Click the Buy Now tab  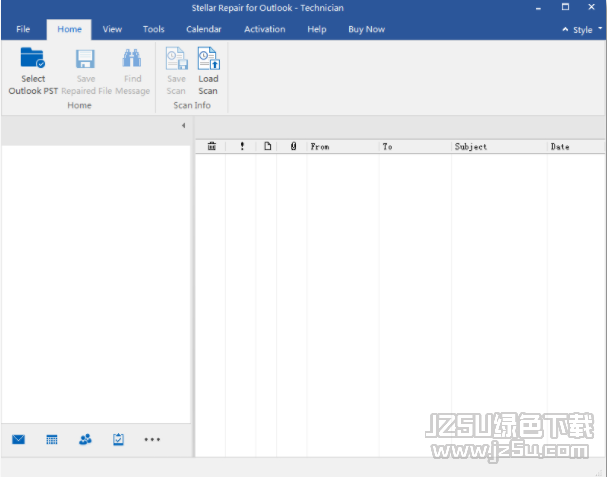tap(366, 29)
